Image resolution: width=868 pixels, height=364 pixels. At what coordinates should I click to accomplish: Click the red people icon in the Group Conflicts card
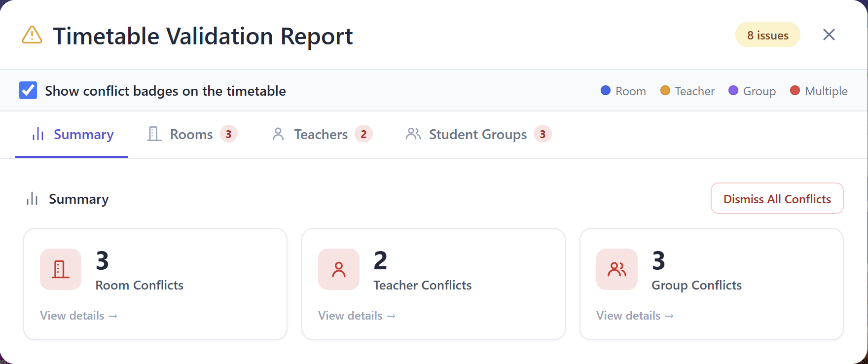(617, 269)
